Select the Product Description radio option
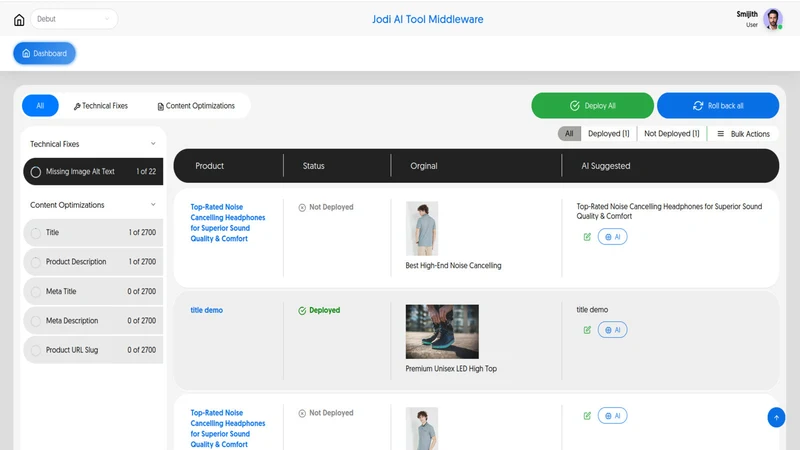 (x=36, y=262)
